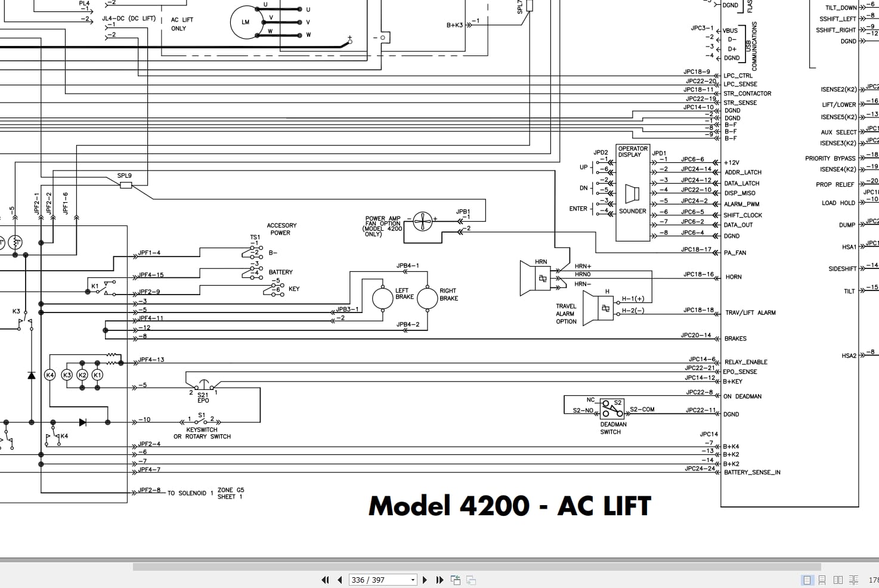Click the SOUNDER label
The image size is (879, 588).
633,211
